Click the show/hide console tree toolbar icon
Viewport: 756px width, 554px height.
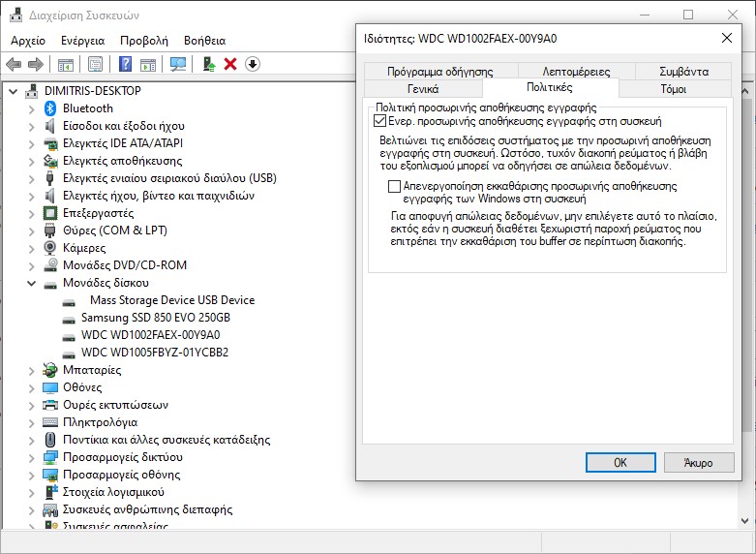point(66,64)
